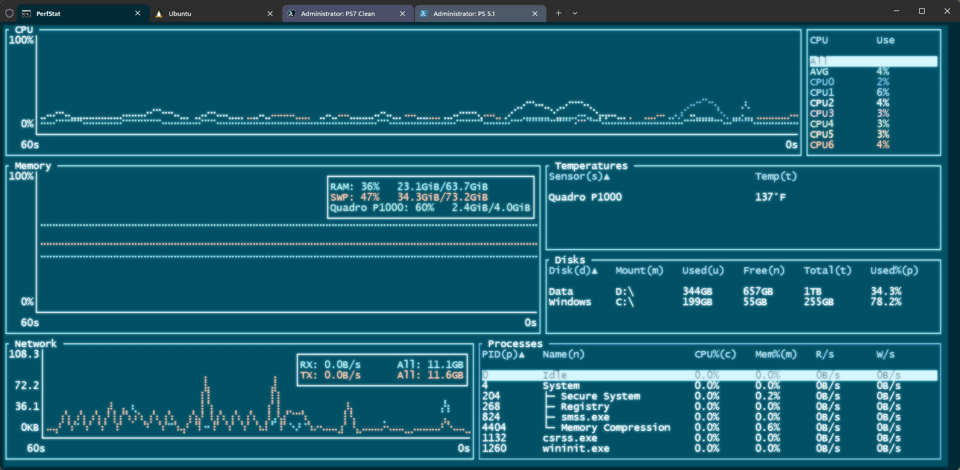Screen dimensions: 960x470
Task: Close the PerfStat tab
Action: tap(136, 13)
